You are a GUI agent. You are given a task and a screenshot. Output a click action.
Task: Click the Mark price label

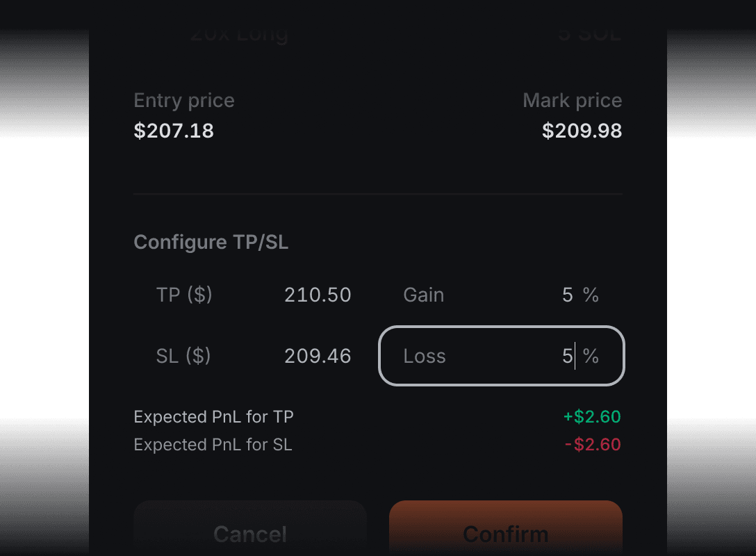point(572,101)
